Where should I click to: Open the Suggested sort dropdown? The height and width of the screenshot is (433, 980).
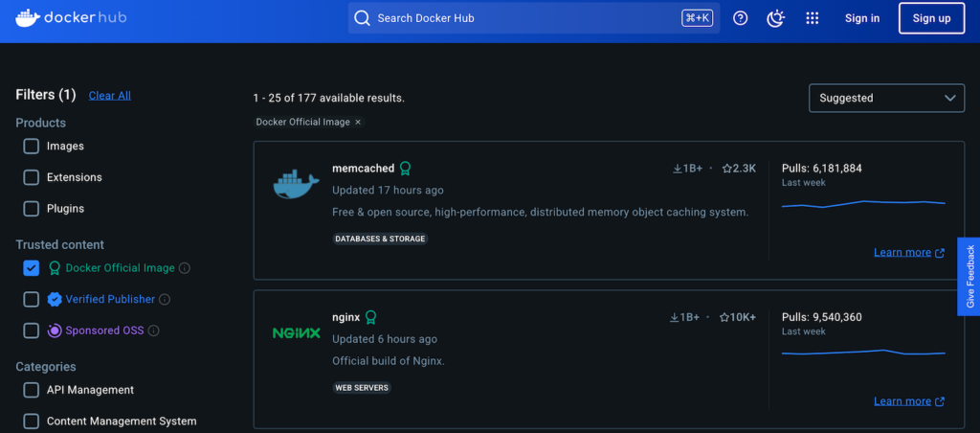click(x=886, y=98)
